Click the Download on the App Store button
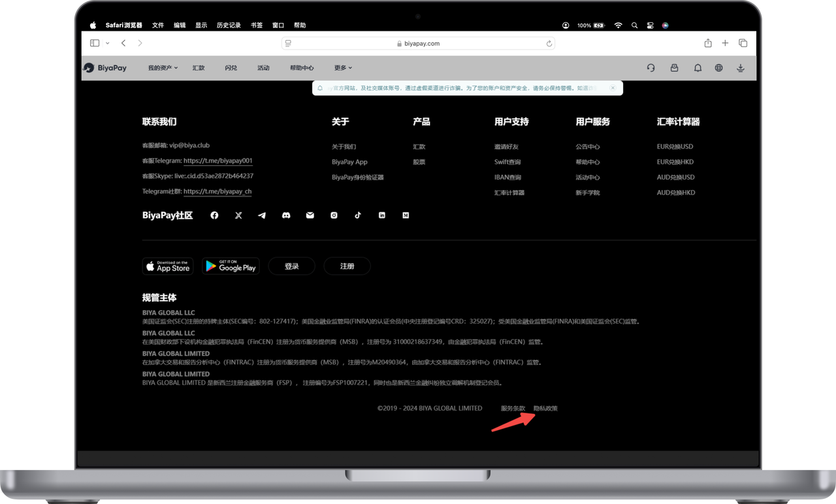Viewport: 836px width, 504px height. pos(169,266)
